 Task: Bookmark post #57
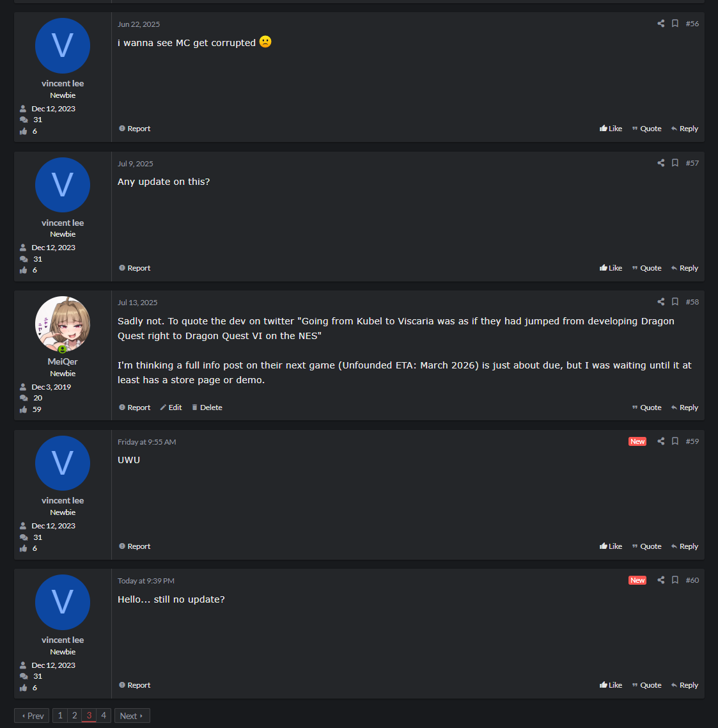[675, 163]
